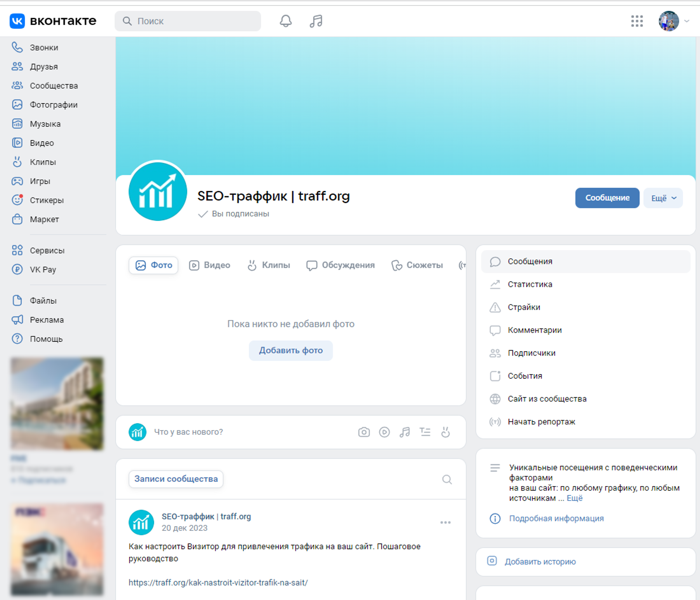This screenshot has height=600, width=700.
Task: Open post options three-dots menu
Action: pos(445,522)
